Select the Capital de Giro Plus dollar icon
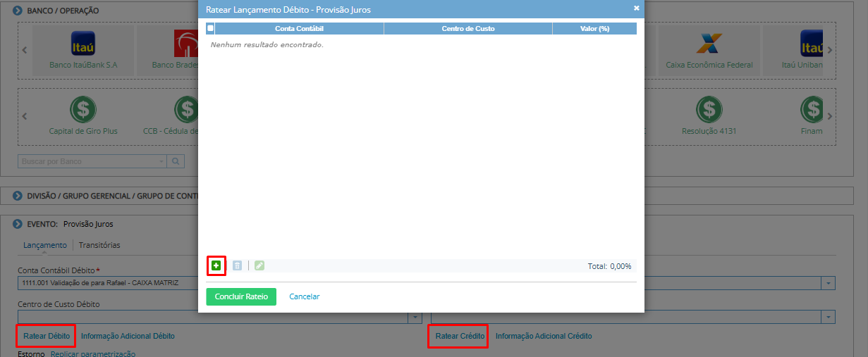This screenshot has width=868, height=357. (x=83, y=110)
